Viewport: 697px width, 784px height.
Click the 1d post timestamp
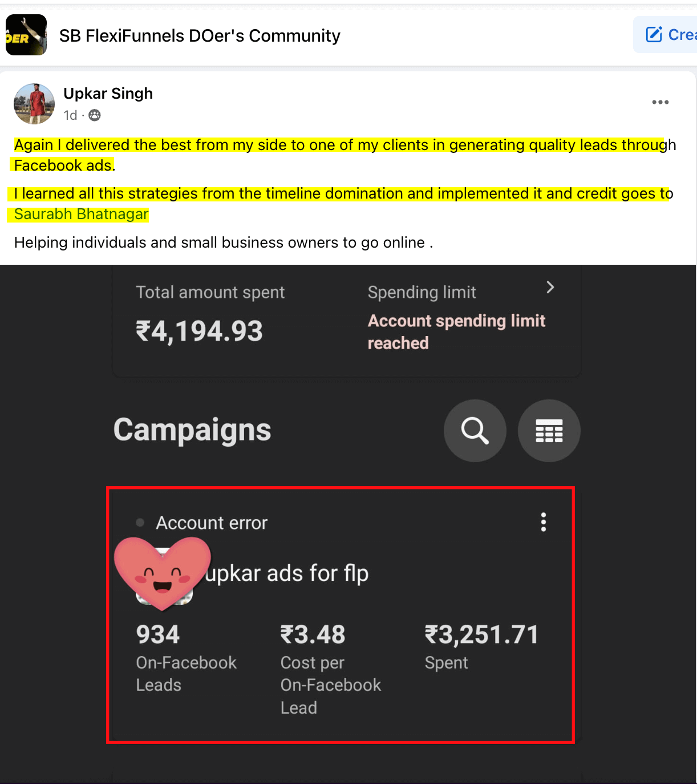(70, 115)
